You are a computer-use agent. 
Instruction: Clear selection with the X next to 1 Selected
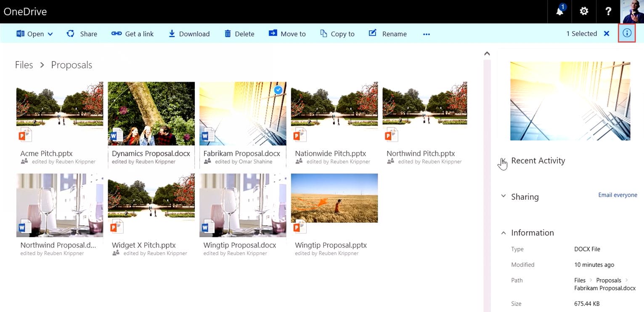tap(606, 33)
